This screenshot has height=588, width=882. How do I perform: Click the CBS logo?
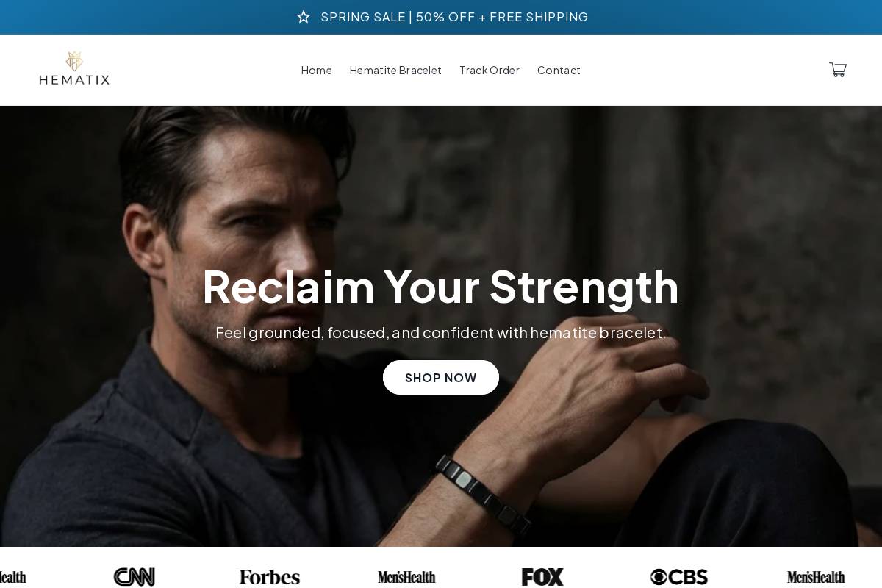click(x=679, y=577)
